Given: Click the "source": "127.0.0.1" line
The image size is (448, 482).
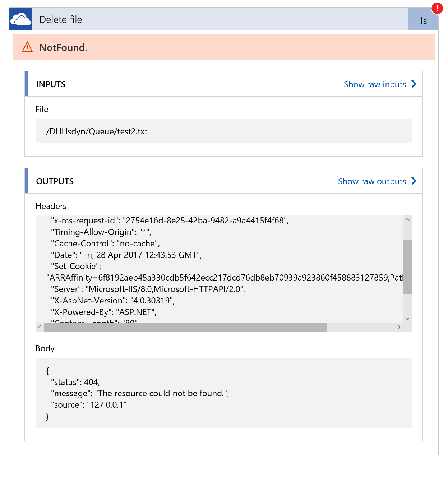Looking at the screenshot, I should tap(89, 405).
